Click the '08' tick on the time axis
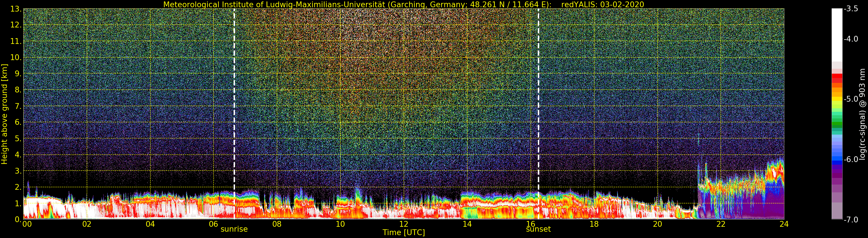 (x=277, y=224)
